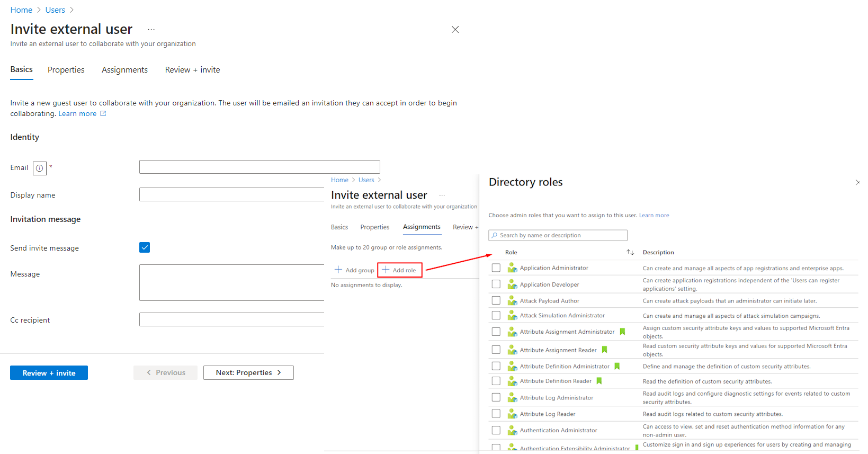Switch to the Assignments tab
The image size is (868, 454).
click(124, 70)
